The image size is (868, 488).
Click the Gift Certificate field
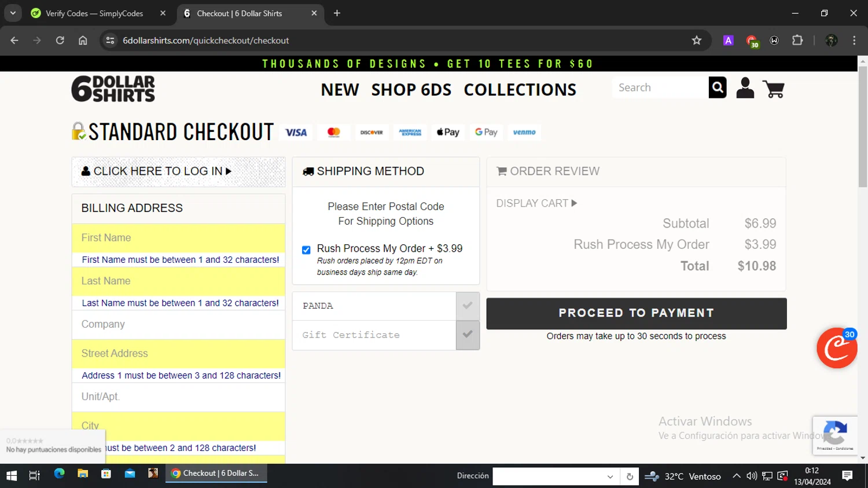coord(374,335)
